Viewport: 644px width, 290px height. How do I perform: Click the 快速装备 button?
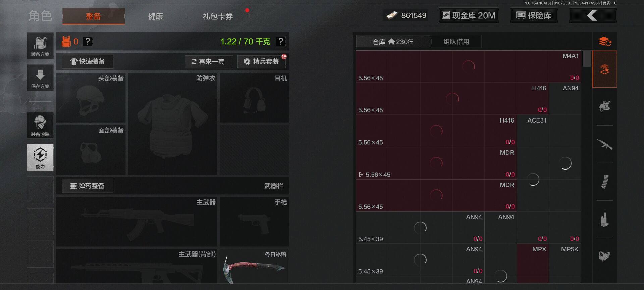(88, 62)
